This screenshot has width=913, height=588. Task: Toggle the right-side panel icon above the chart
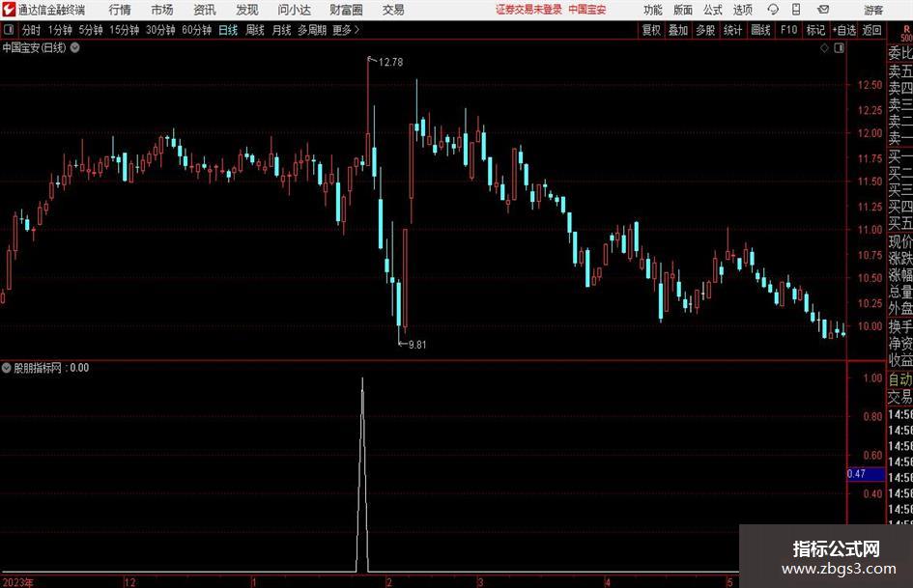(x=839, y=48)
